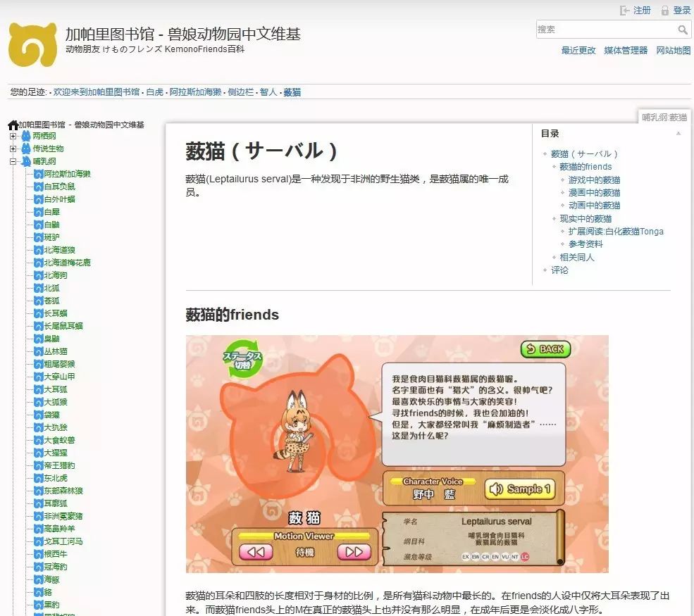This screenshot has width=694, height=616.
Task: Click the page icon beside 丛林猫
Action: [x=39, y=351]
